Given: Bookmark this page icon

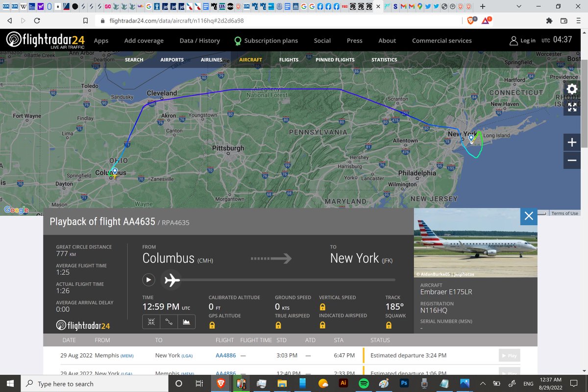Looking at the screenshot, I should (85, 21).
